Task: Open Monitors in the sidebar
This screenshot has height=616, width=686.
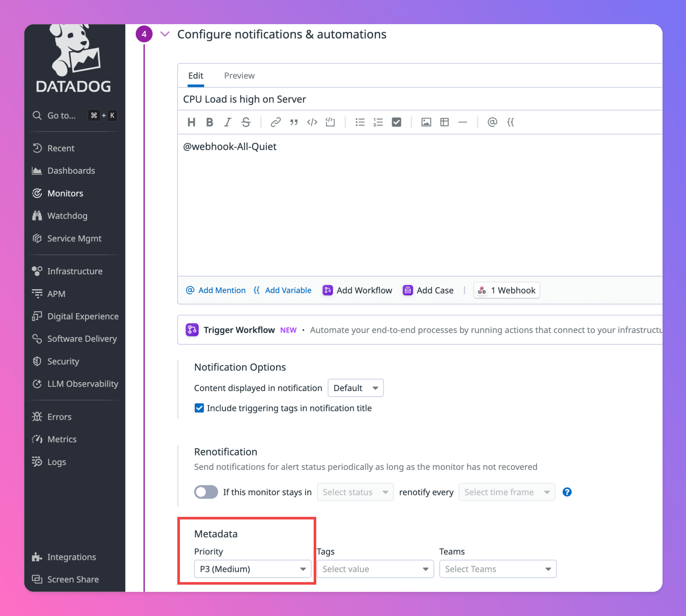Action: [65, 193]
